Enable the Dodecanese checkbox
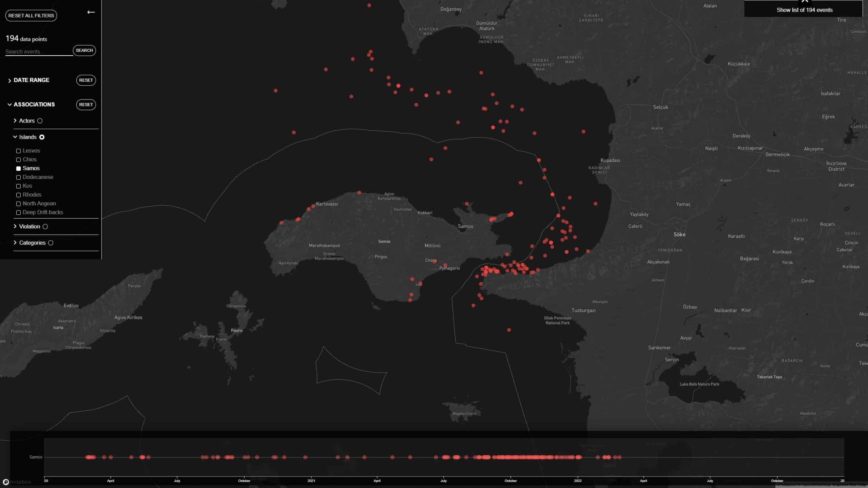Viewport: 868px width, 488px height. tap(18, 177)
